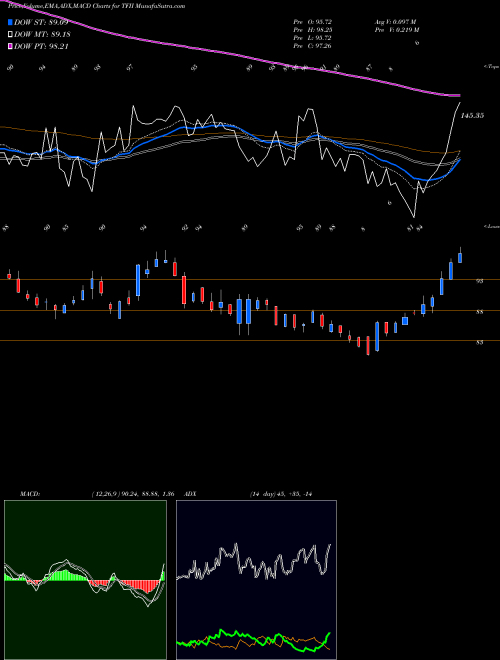
Task: Click the 'Pre C: 97.26' close value
Action: [x=313, y=46]
